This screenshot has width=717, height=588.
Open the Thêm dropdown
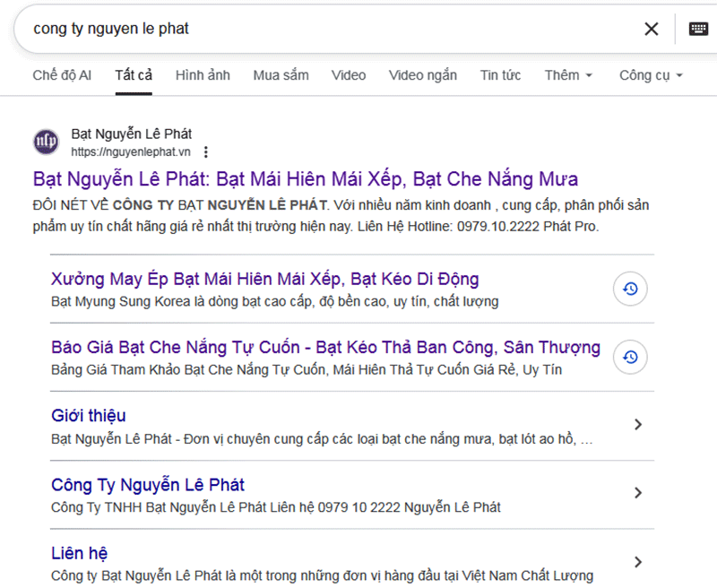[567, 75]
